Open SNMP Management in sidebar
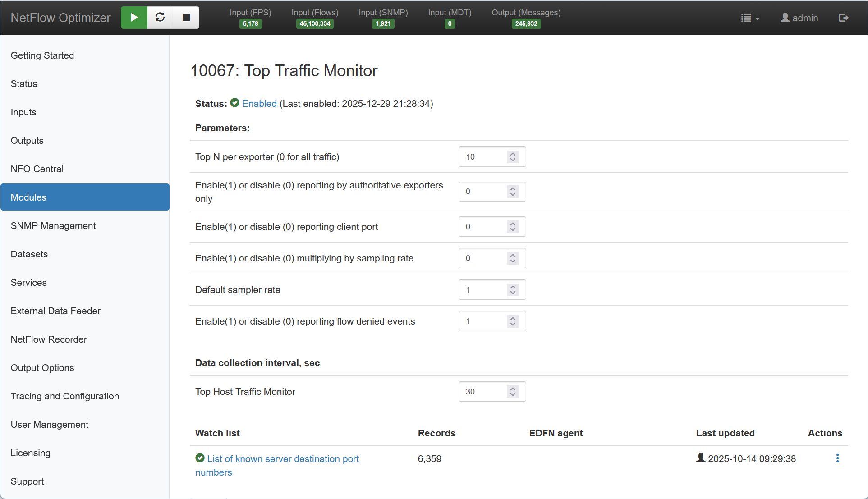This screenshot has width=868, height=499. coord(53,226)
